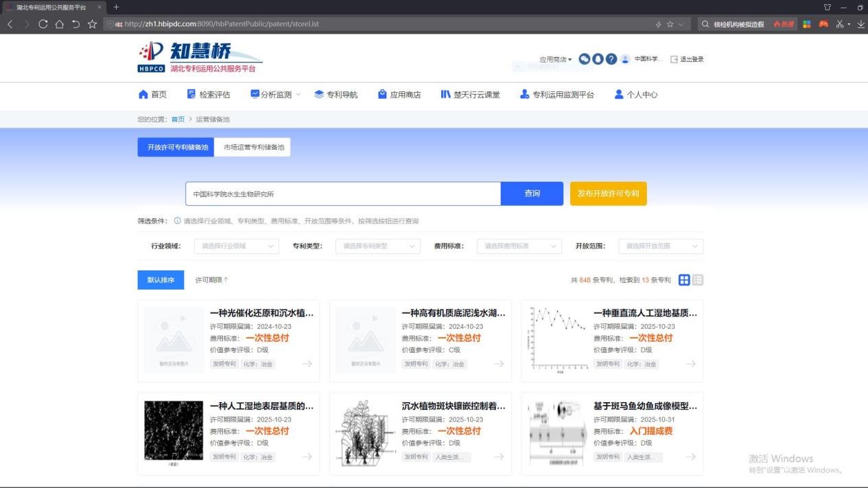Screen dimensions: 868x488
Task: Open the 行业领域 dropdown
Action: (236, 246)
